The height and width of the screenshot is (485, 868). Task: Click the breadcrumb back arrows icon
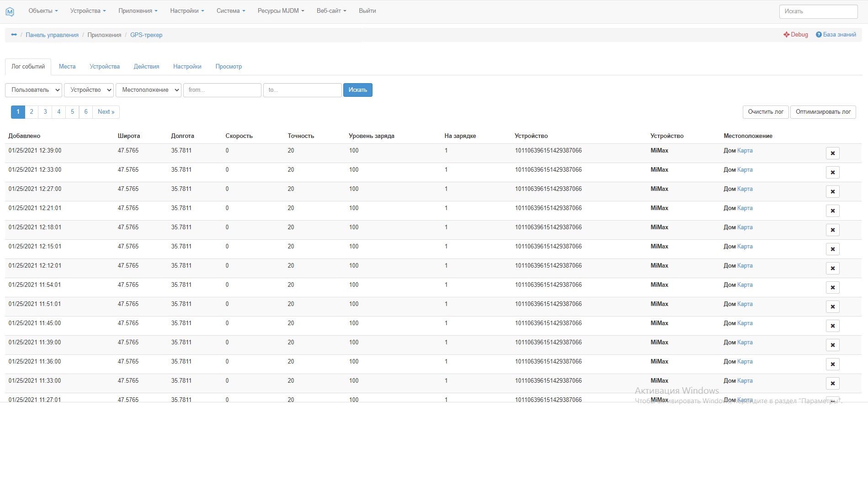pos(14,35)
